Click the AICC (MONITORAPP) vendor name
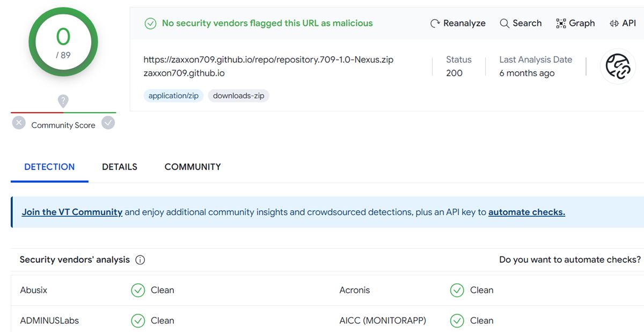Image resolution: width=644 pixels, height=332 pixels. click(383, 321)
